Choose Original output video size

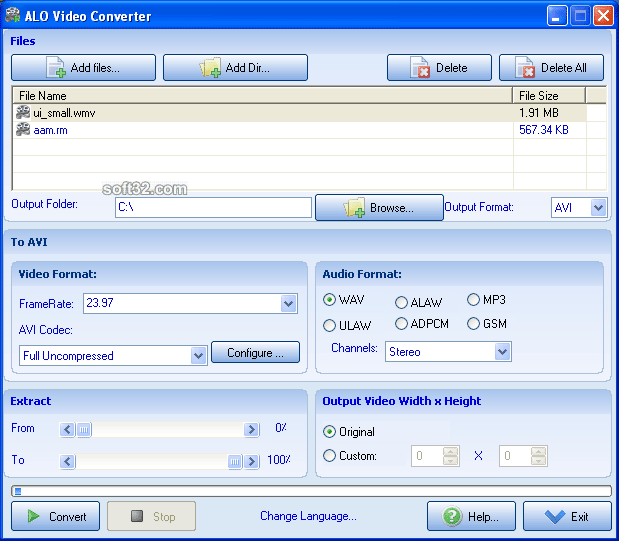tap(329, 432)
